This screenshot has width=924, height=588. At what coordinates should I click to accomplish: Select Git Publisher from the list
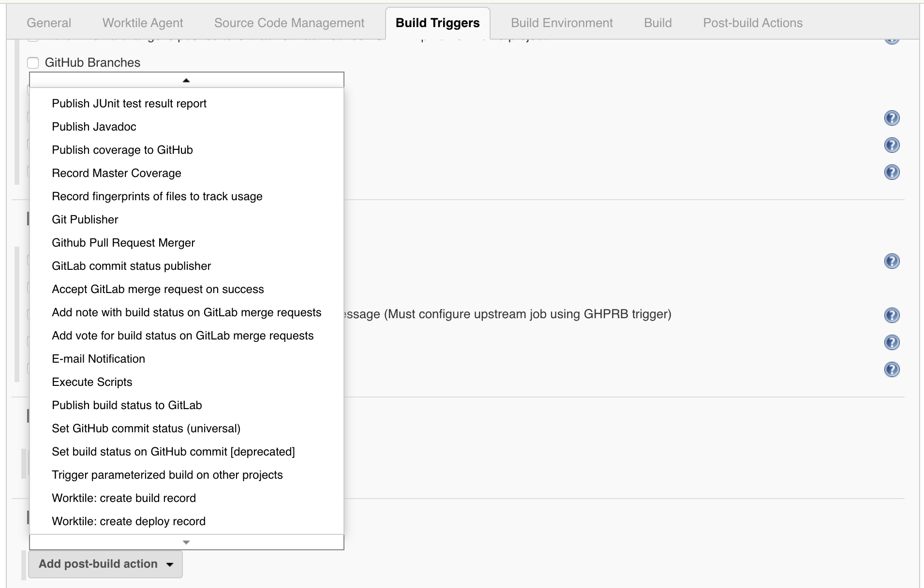point(85,220)
